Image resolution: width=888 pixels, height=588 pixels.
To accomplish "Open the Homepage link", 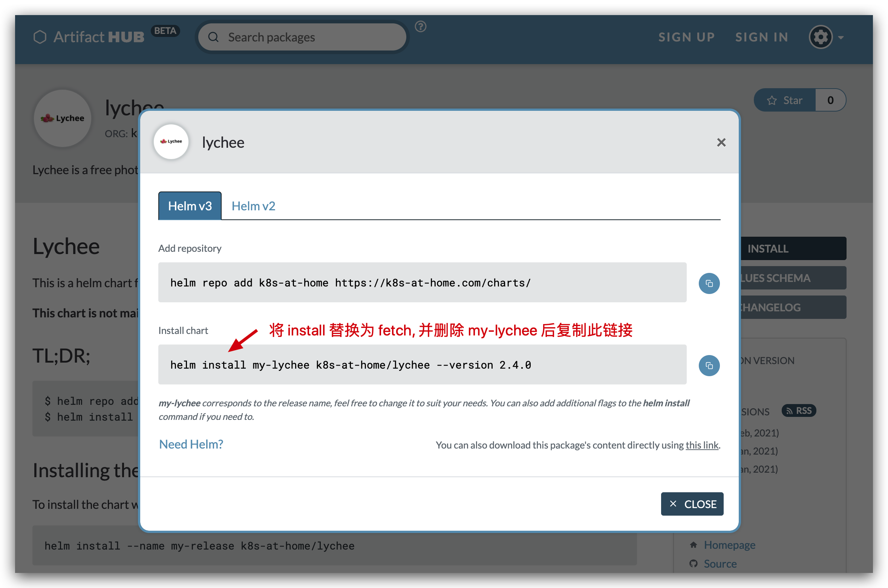I will tap(729, 545).
